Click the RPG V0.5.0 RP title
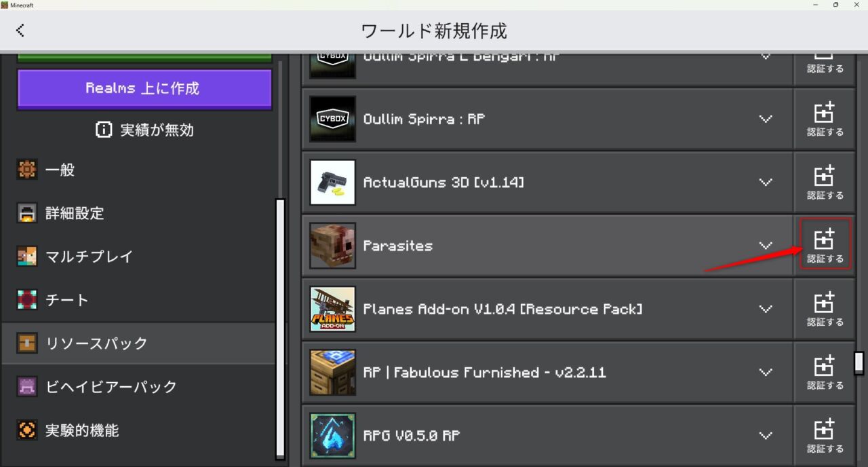The width and height of the screenshot is (868, 467). click(x=412, y=436)
